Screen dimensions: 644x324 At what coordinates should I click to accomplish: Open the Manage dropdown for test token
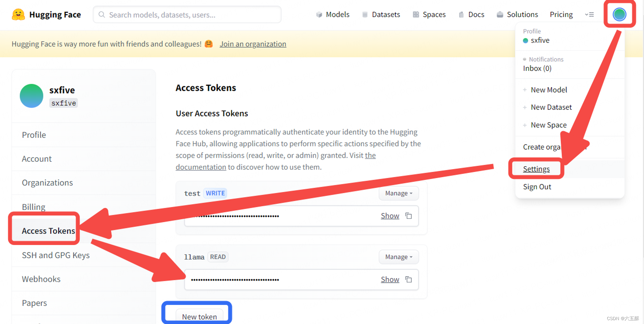(x=399, y=193)
